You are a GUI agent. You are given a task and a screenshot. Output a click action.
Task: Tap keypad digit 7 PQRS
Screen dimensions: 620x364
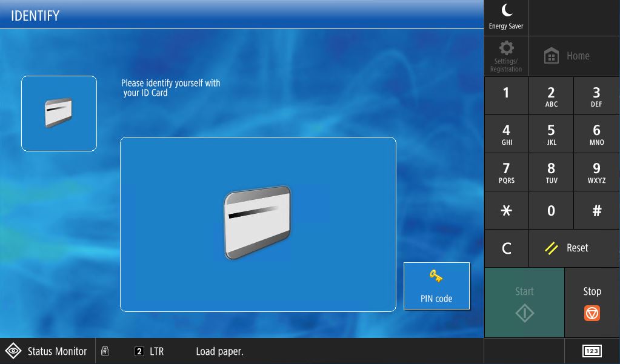[506, 173]
